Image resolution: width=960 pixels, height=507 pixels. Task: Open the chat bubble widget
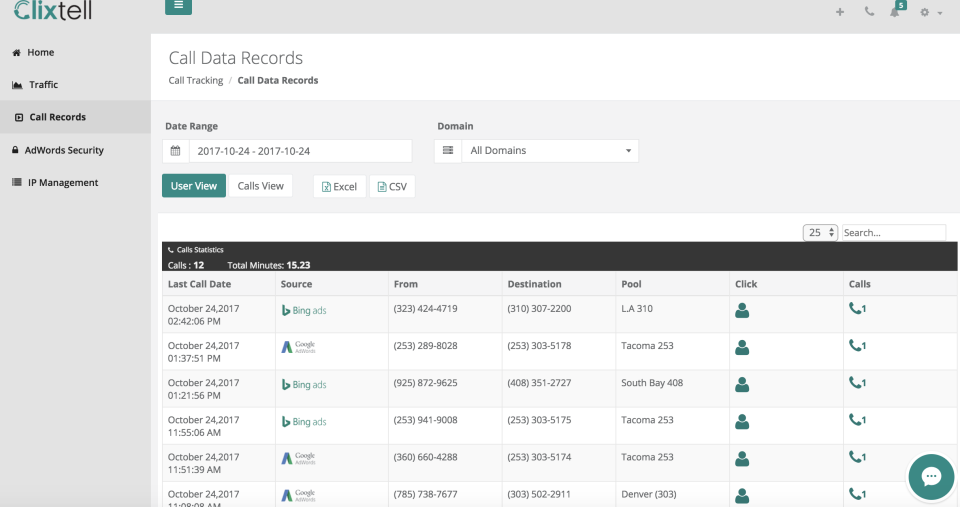(931, 476)
